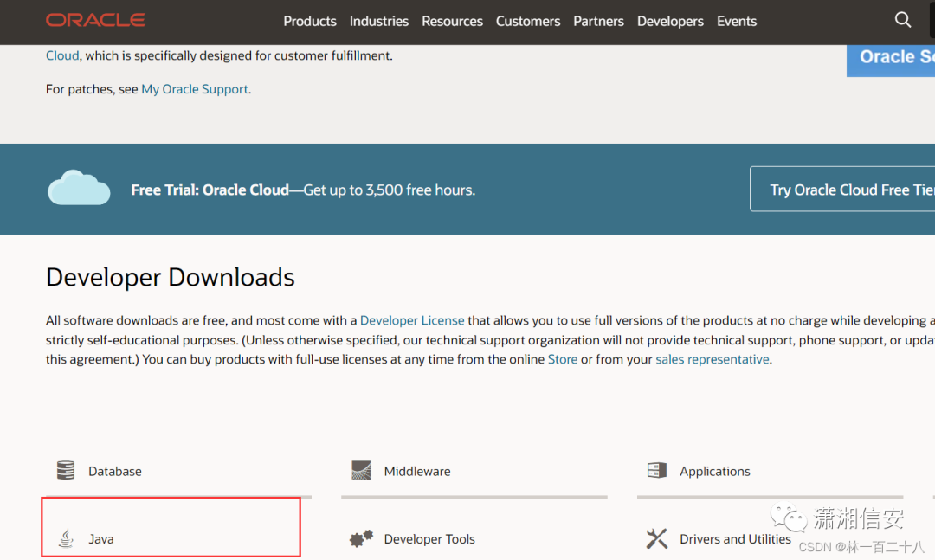
Task: Click the cloud icon in Free Trial banner
Action: (79, 188)
